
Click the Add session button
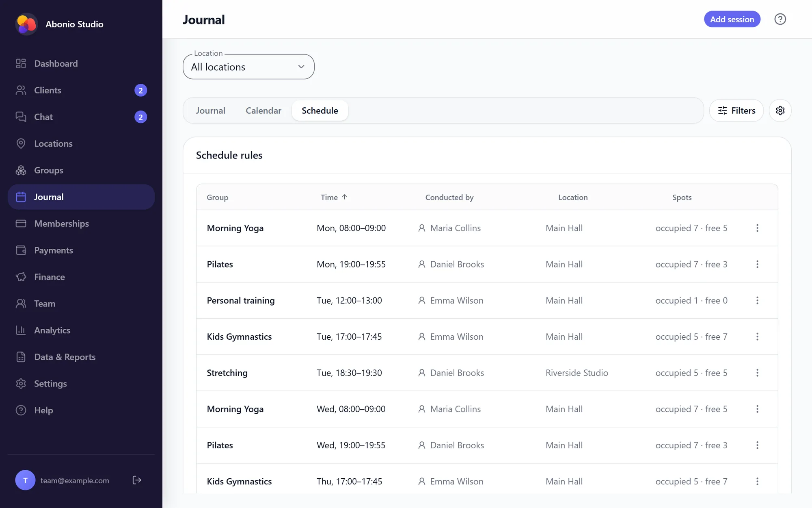click(732, 19)
